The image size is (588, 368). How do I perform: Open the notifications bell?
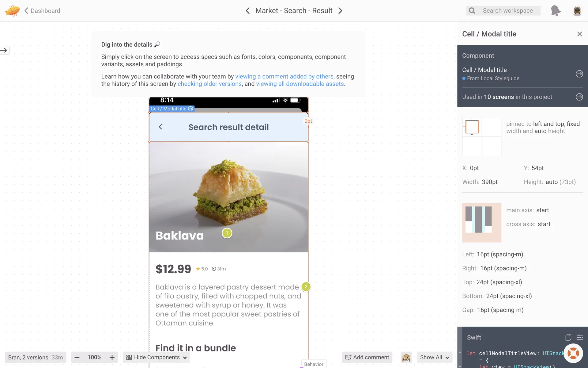[556, 10]
